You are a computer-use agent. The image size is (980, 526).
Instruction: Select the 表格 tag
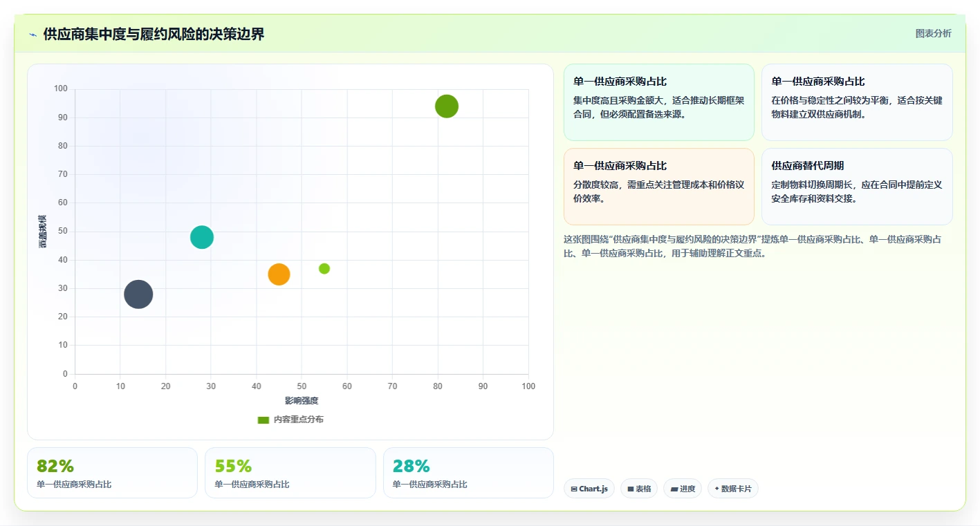[639, 489]
